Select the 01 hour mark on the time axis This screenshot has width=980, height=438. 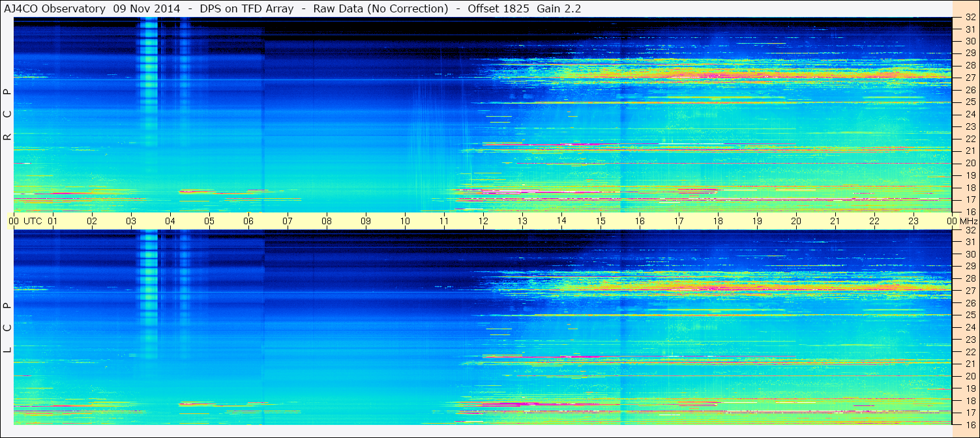tap(53, 221)
